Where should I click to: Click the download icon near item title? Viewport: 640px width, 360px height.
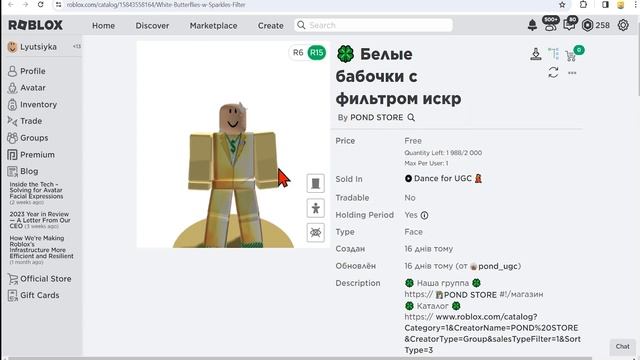(536, 54)
